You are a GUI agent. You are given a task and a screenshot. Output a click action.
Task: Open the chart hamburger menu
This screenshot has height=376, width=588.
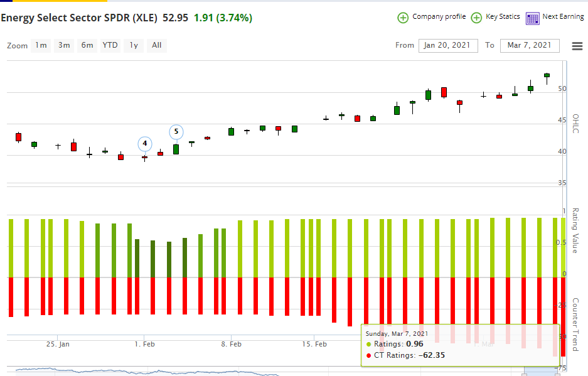pos(577,46)
